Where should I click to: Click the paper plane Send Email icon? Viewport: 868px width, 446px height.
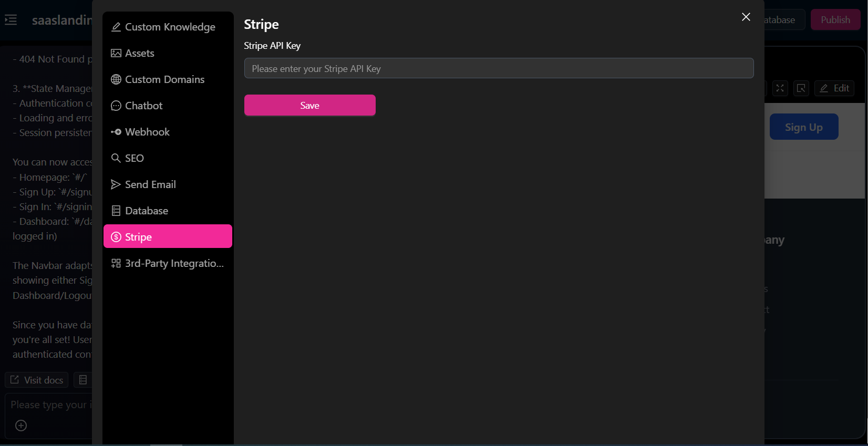pos(116,184)
